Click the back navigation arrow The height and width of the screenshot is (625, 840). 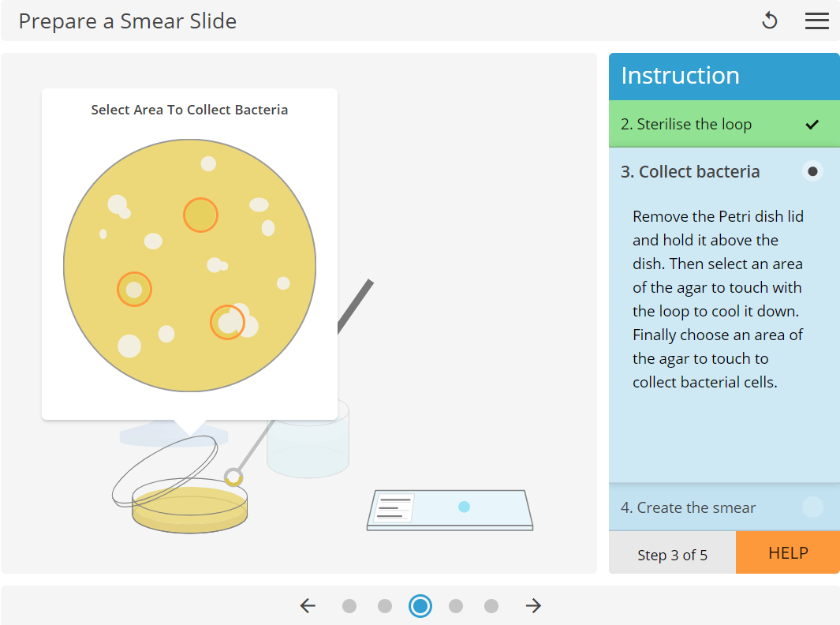[x=308, y=605]
